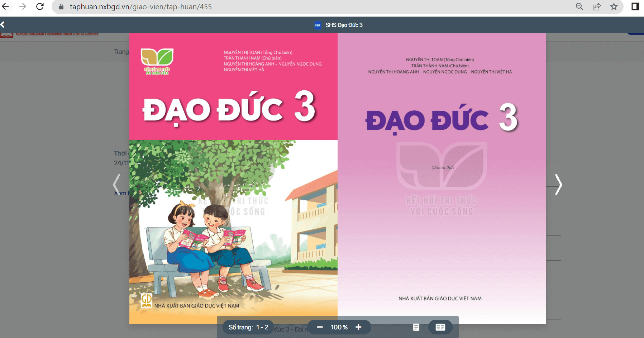Click the Kết nối tri thức logo on cover
This screenshot has height=338, width=644.
[157, 61]
